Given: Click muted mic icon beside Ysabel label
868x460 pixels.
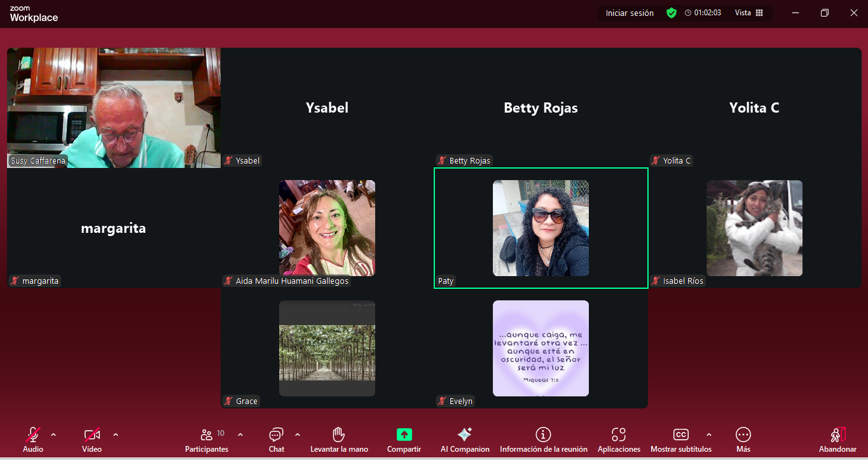Looking at the screenshot, I should pos(229,160).
